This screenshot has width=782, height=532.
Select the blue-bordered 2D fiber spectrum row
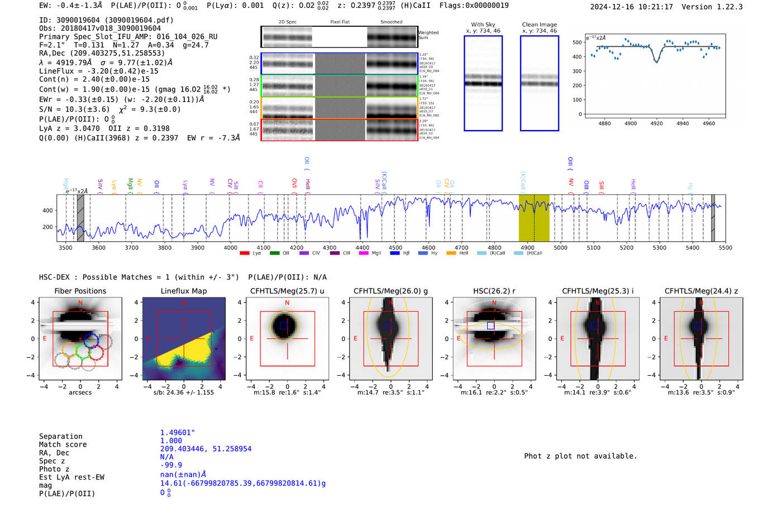(x=339, y=64)
